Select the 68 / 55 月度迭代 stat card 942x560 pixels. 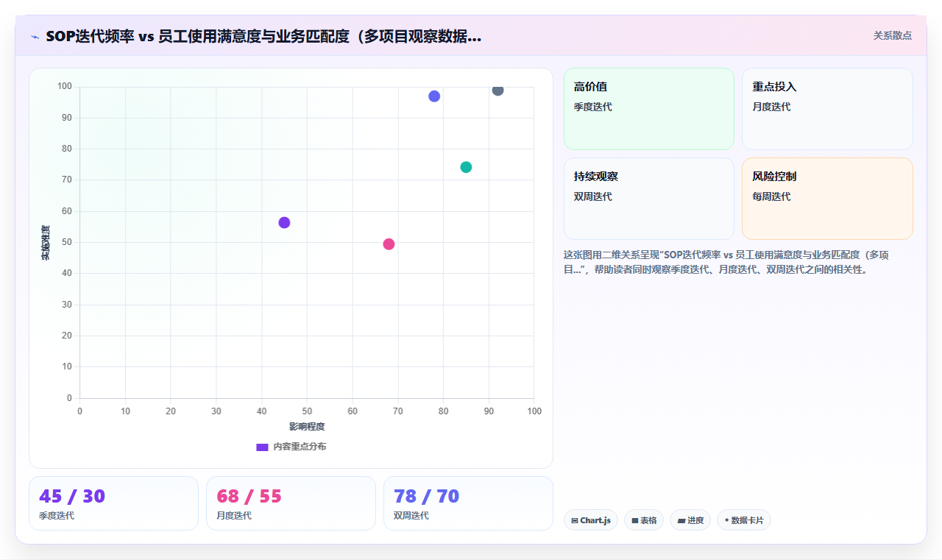click(x=291, y=503)
